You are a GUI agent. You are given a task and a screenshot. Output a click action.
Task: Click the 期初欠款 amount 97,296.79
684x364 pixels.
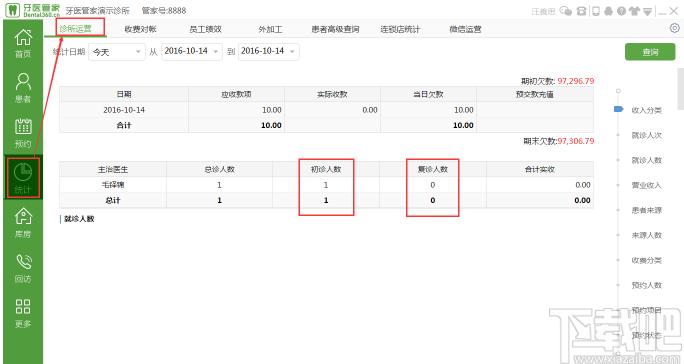click(575, 81)
